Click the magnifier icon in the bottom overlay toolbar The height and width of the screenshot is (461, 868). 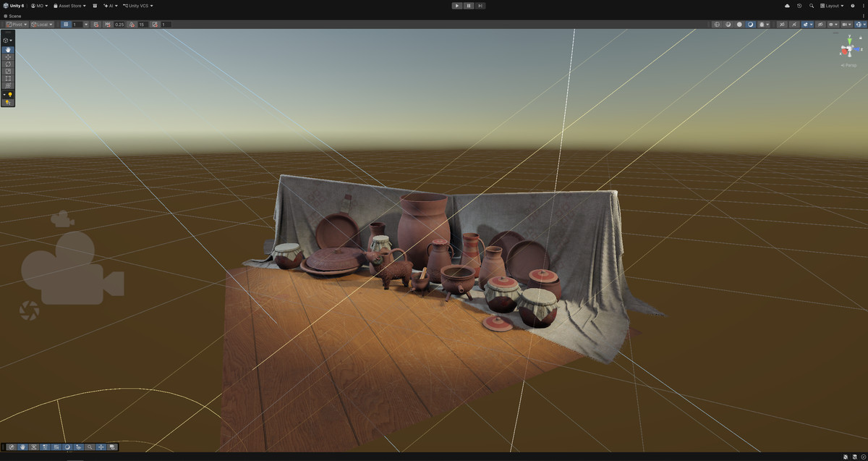pyautogui.click(x=90, y=447)
